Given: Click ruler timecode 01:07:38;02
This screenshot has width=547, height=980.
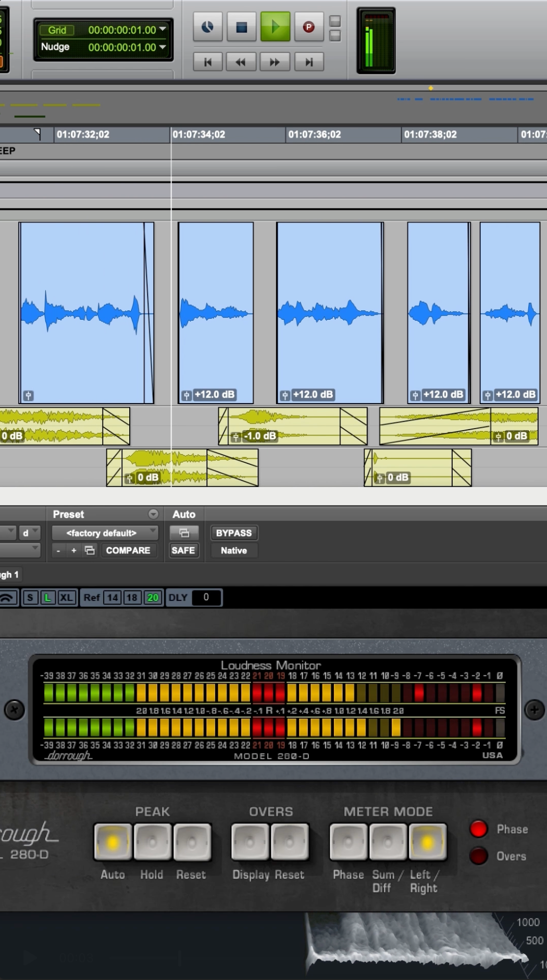Looking at the screenshot, I should [430, 134].
